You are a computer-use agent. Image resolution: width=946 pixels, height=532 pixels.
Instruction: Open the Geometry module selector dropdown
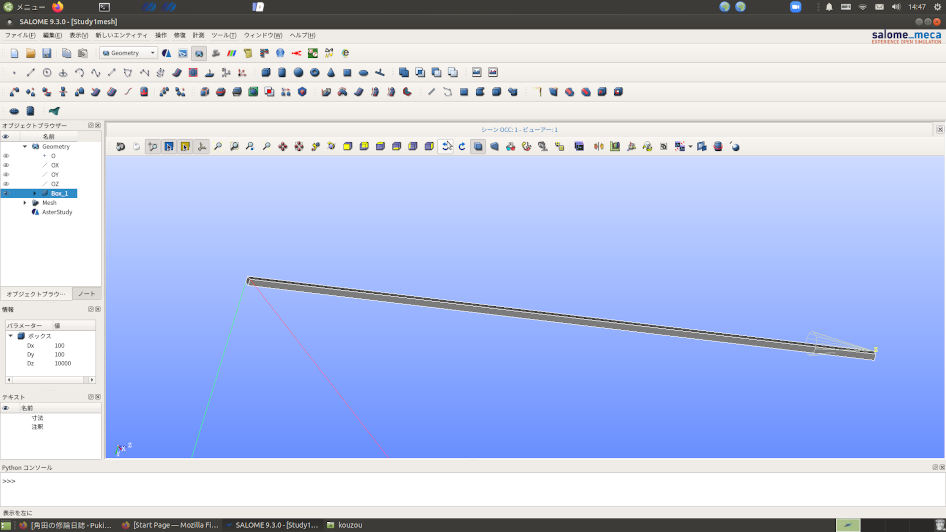(x=129, y=53)
